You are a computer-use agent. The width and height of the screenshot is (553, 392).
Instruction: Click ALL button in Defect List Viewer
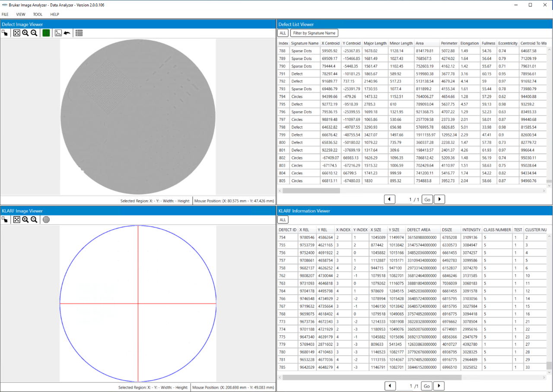click(x=283, y=33)
